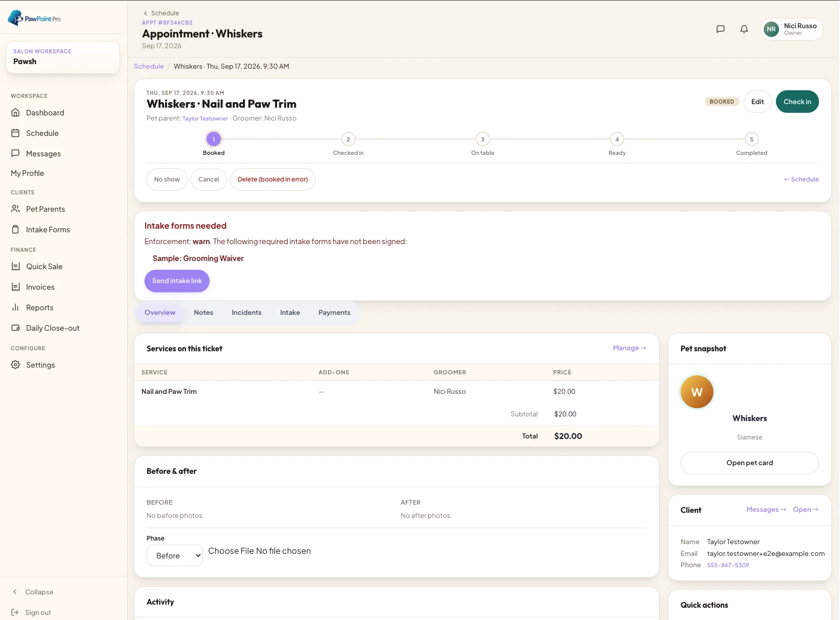
Task: Click the Pet Parents people icon
Action: pyautogui.click(x=15, y=209)
